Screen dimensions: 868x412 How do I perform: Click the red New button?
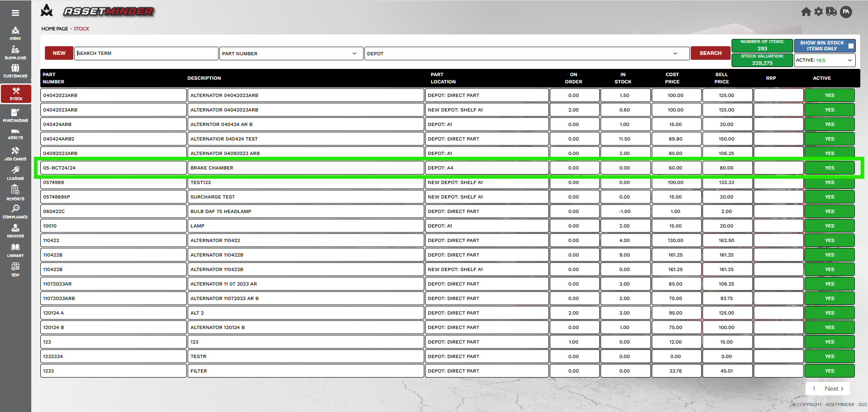[59, 53]
